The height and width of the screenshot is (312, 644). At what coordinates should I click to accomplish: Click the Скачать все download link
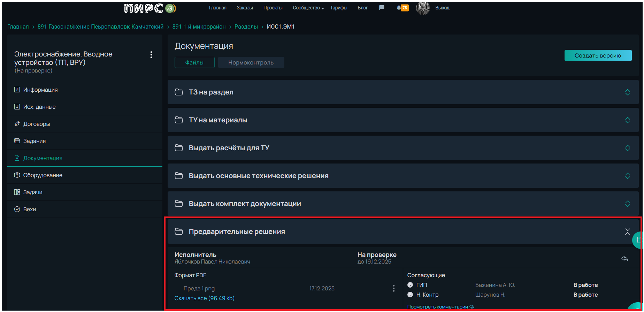pos(204,298)
